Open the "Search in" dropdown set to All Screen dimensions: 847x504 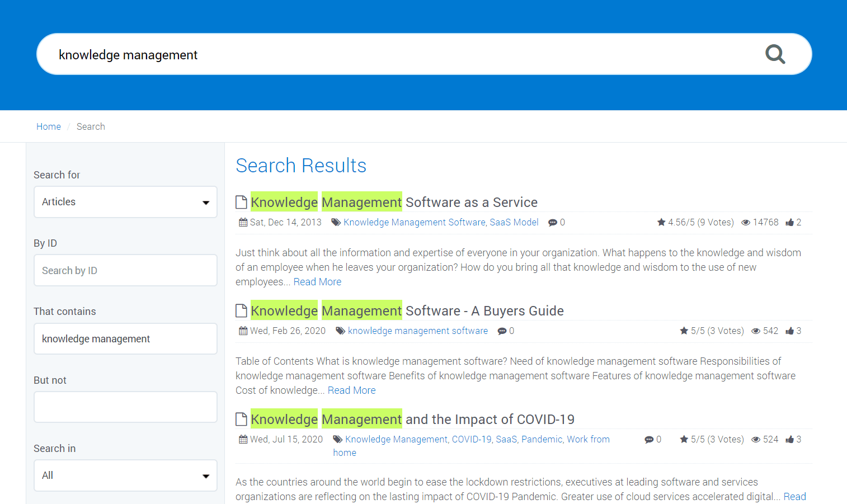[x=125, y=475]
